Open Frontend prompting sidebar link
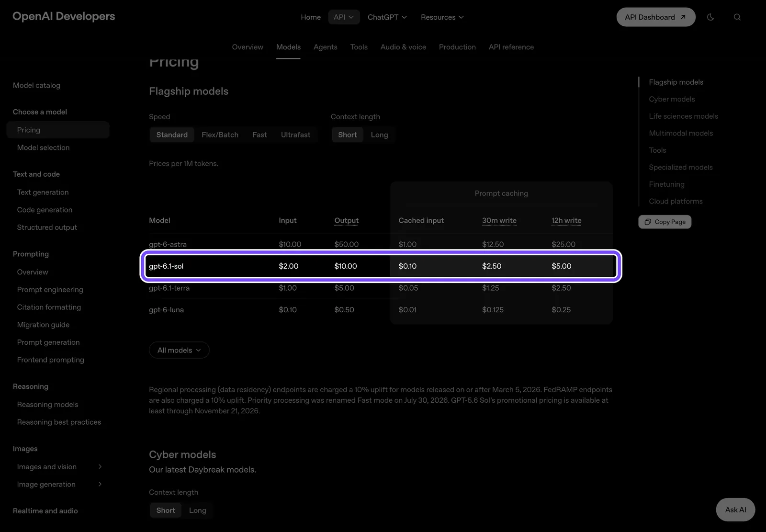The image size is (766, 532). point(50,360)
